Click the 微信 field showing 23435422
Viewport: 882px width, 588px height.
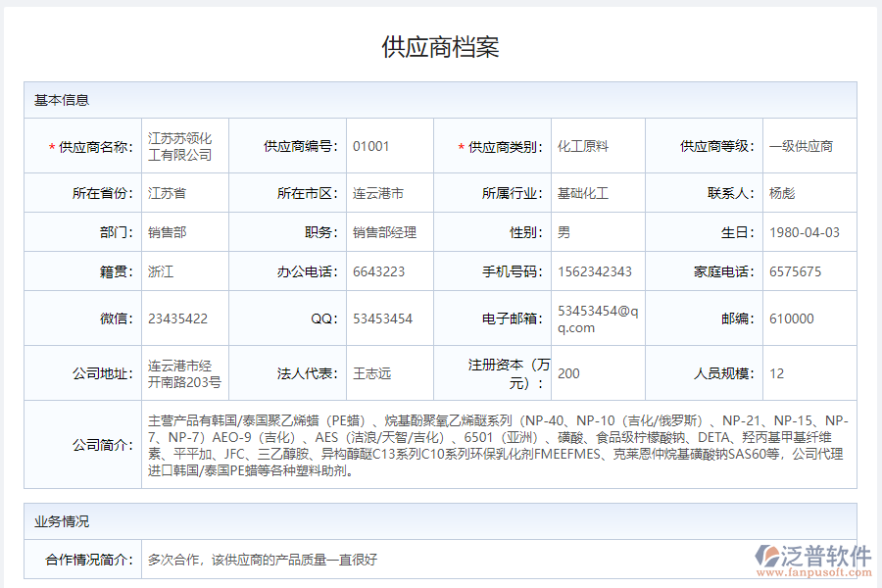(x=184, y=318)
